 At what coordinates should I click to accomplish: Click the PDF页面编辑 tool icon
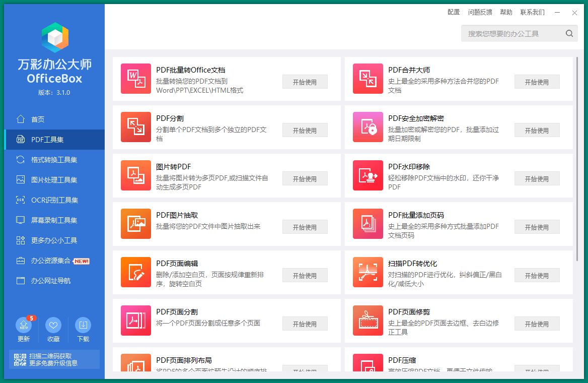pos(136,272)
